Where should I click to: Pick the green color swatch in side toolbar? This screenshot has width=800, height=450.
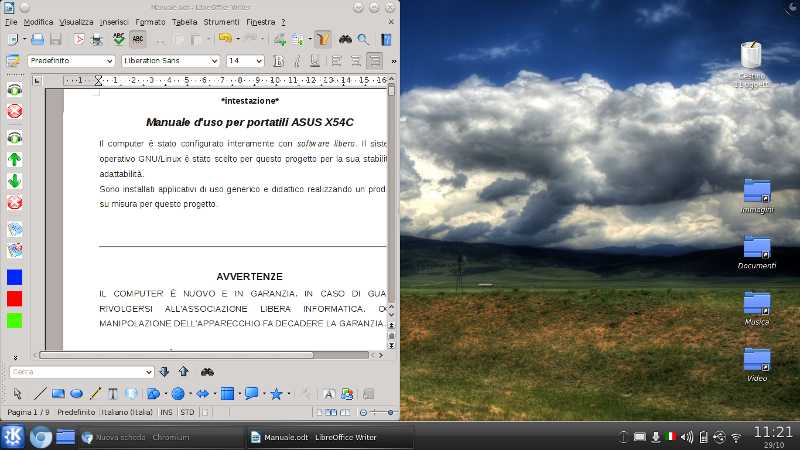15,320
